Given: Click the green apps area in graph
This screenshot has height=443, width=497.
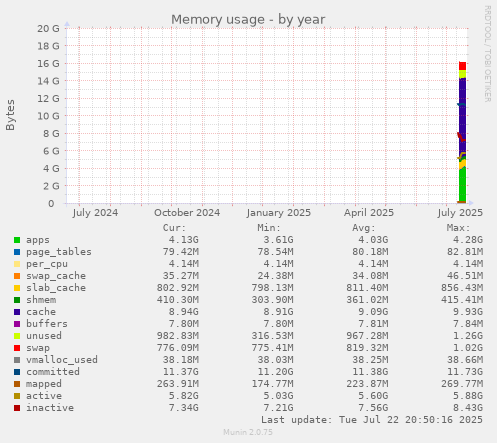Looking at the screenshot, I should point(462,185).
